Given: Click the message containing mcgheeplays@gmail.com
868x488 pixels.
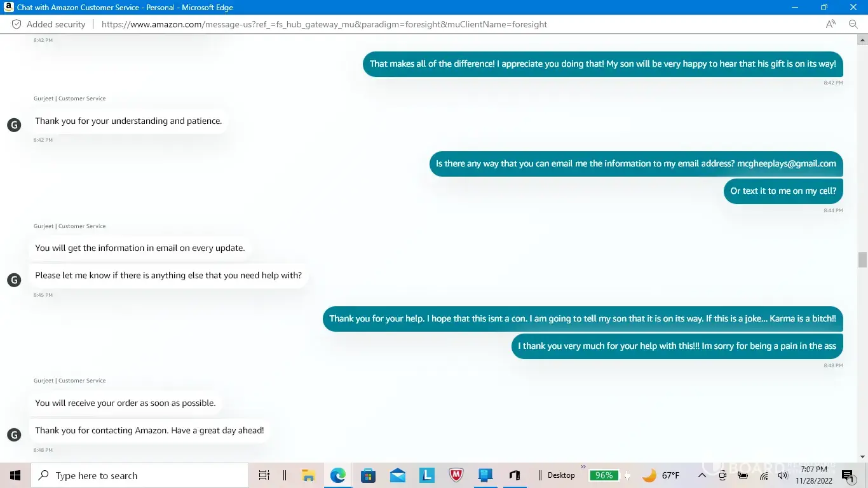Looking at the screenshot, I should coord(636,164).
